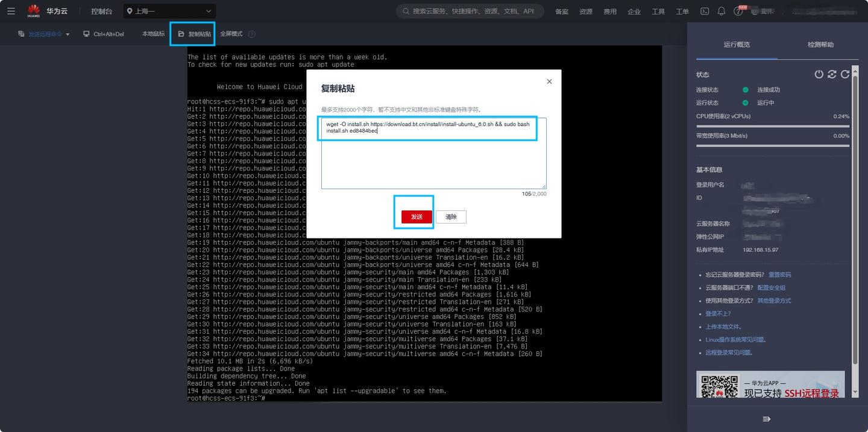Open the 远程登录常见问题 link
Viewport: 868px width, 432px height.
(x=729, y=352)
